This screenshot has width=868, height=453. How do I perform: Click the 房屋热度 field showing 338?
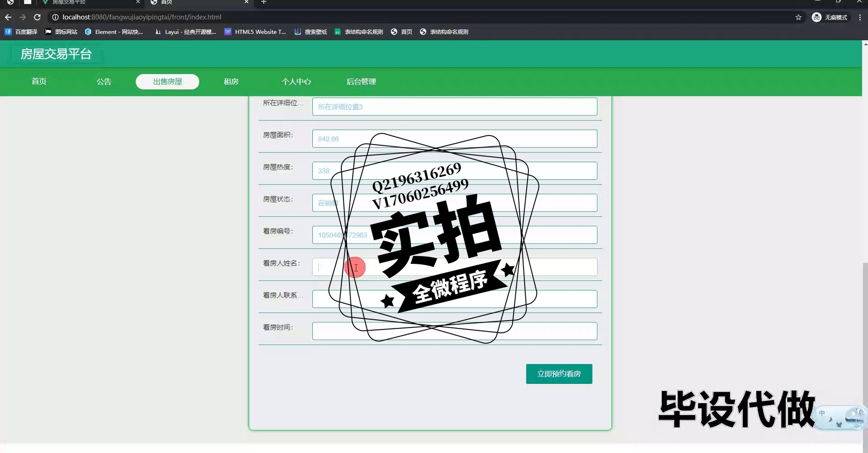454,171
